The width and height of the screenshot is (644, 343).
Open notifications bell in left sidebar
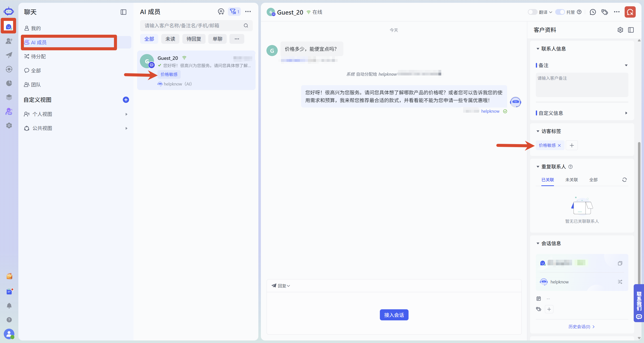tap(9, 306)
